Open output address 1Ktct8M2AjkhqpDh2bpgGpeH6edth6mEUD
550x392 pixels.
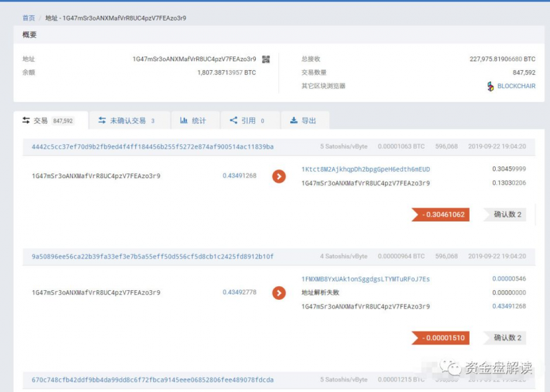coord(366,169)
